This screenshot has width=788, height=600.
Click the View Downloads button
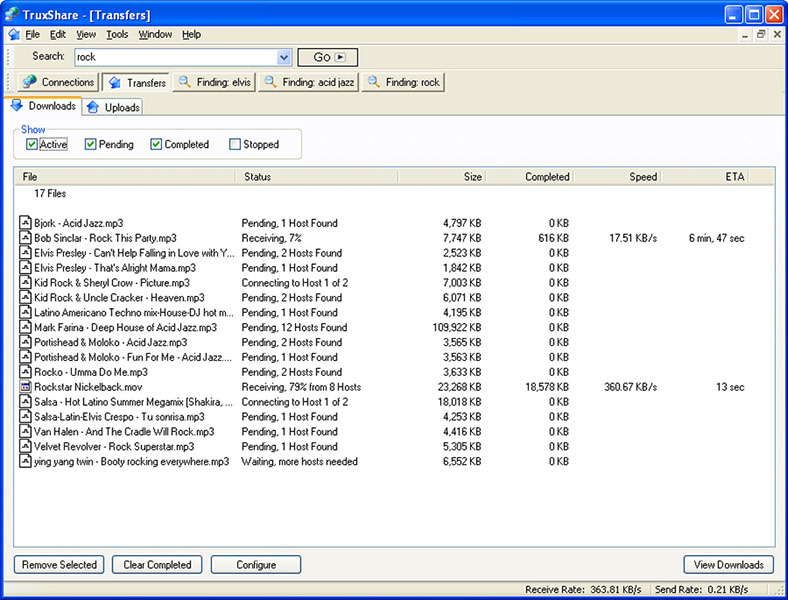click(728, 565)
